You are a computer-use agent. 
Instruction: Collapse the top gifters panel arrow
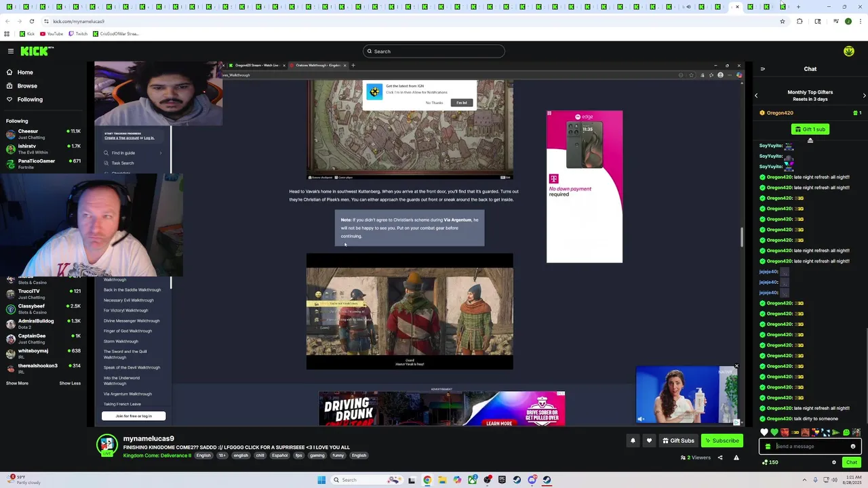(x=810, y=140)
